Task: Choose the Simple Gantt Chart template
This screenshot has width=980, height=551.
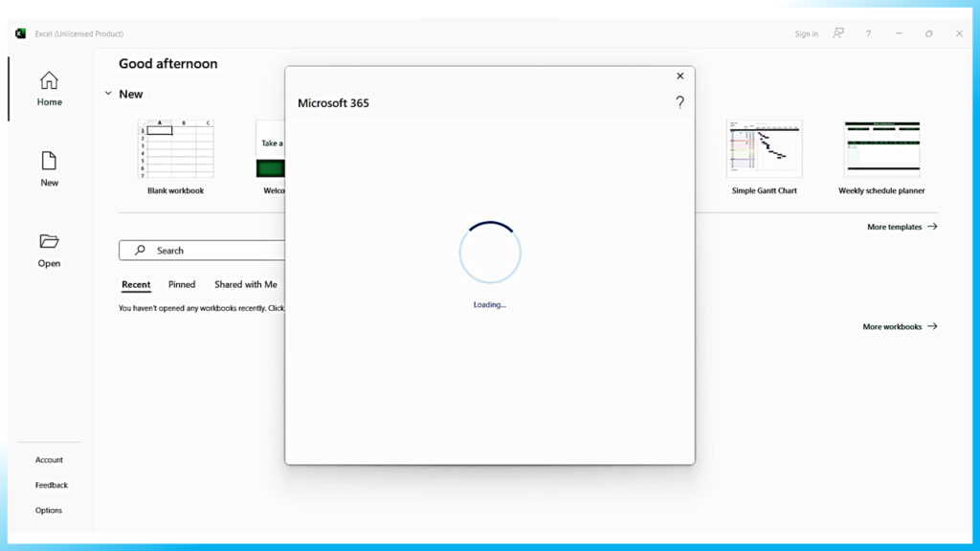Action: click(764, 149)
